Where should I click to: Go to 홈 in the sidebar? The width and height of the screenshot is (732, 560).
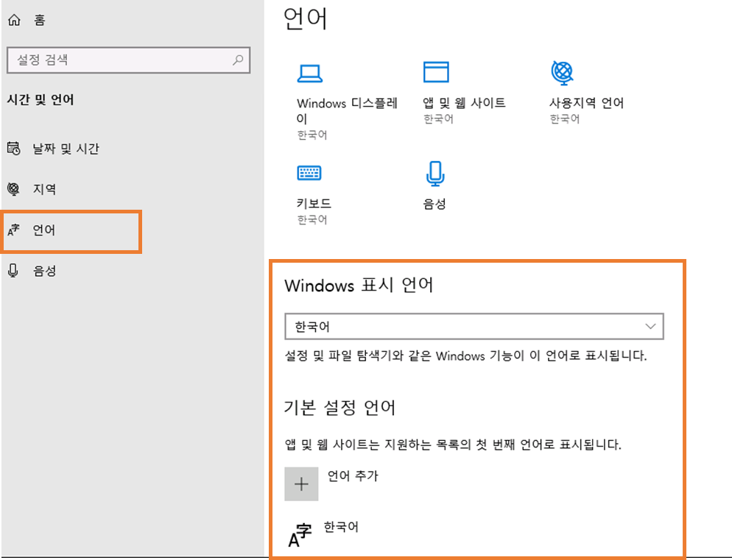point(40,20)
